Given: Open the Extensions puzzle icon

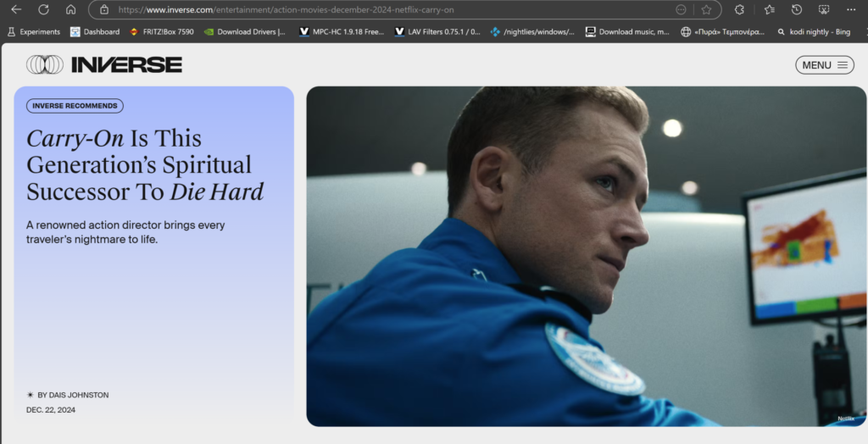Looking at the screenshot, I should [x=739, y=9].
